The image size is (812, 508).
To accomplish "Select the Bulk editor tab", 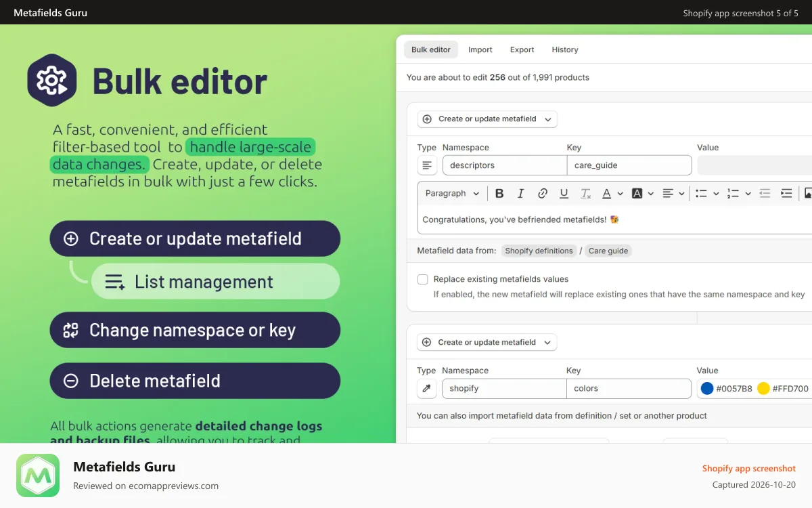I will [x=431, y=49].
